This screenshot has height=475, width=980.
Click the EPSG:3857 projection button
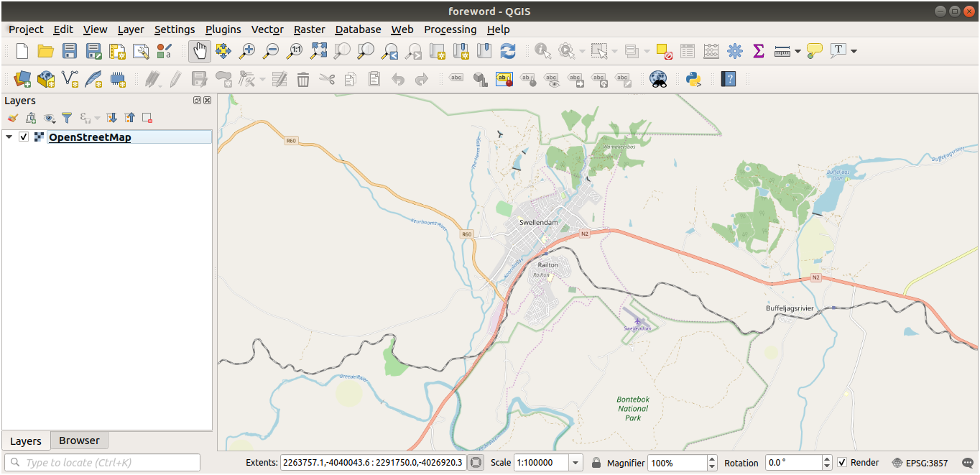[x=912, y=462]
